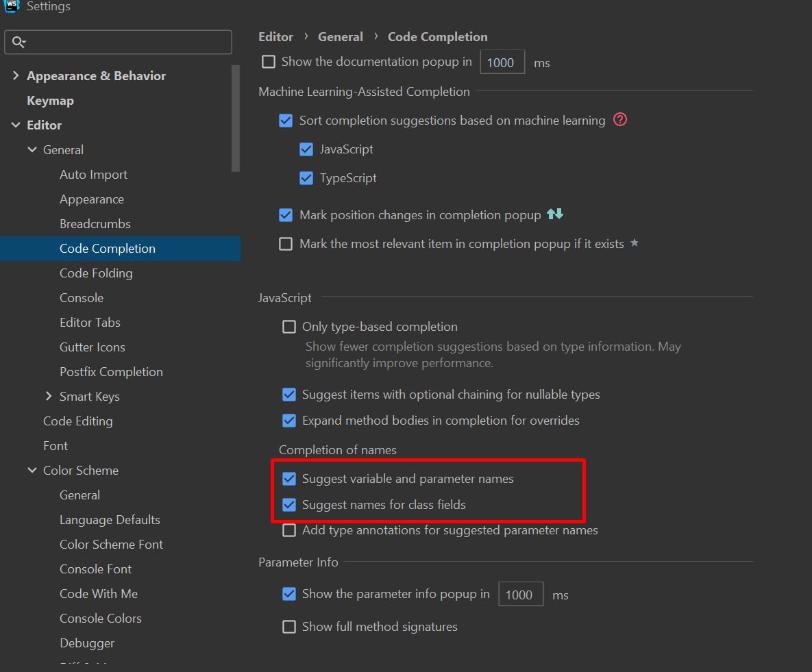Uncheck Suggest variable and parameter names
Image resolution: width=812 pixels, height=672 pixels.
click(x=289, y=479)
